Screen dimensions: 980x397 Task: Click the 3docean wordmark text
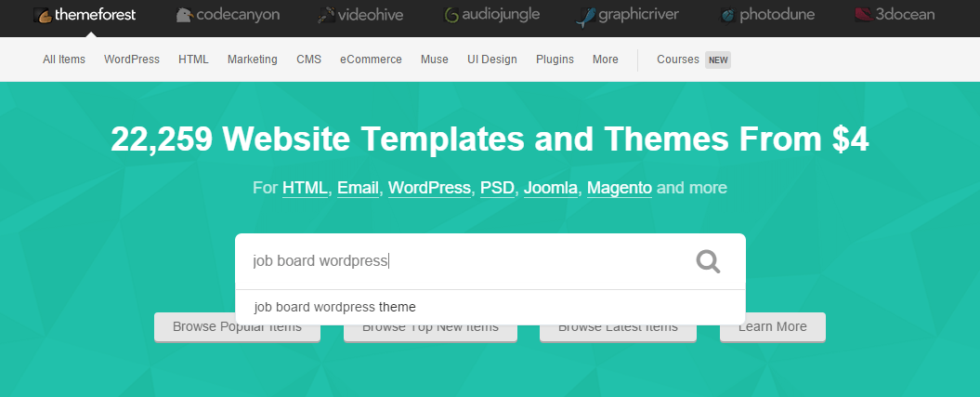[x=905, y=14]
